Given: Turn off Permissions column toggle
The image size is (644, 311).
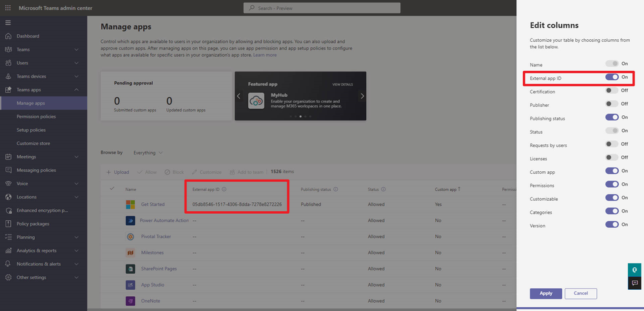Looking at the screenshot, I should tap(612, 184).
